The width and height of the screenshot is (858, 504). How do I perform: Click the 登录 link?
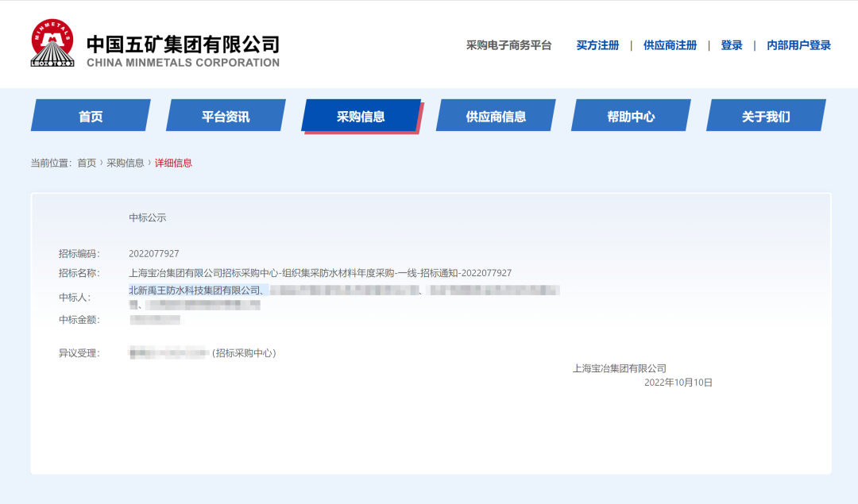(x=732, y=45)
